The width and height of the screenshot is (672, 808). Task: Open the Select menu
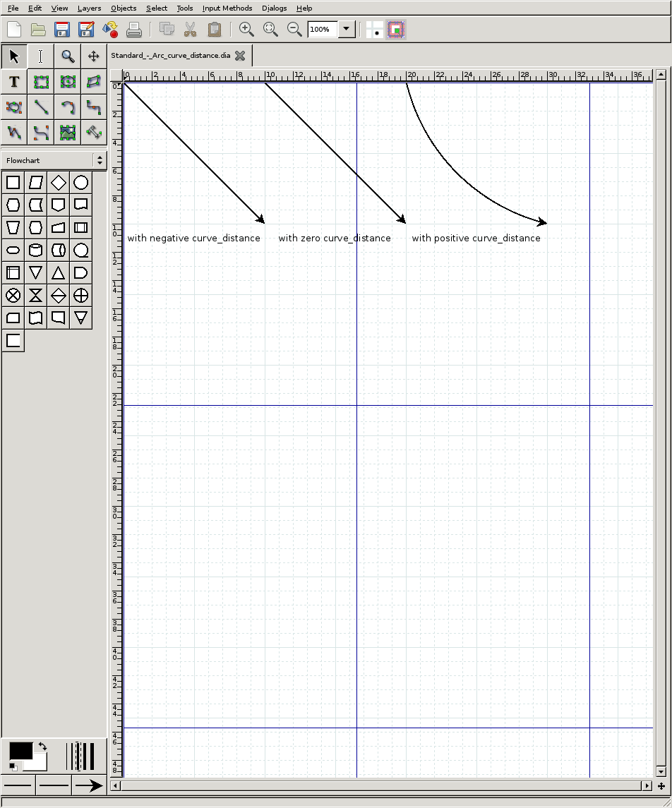coord(157,8)
